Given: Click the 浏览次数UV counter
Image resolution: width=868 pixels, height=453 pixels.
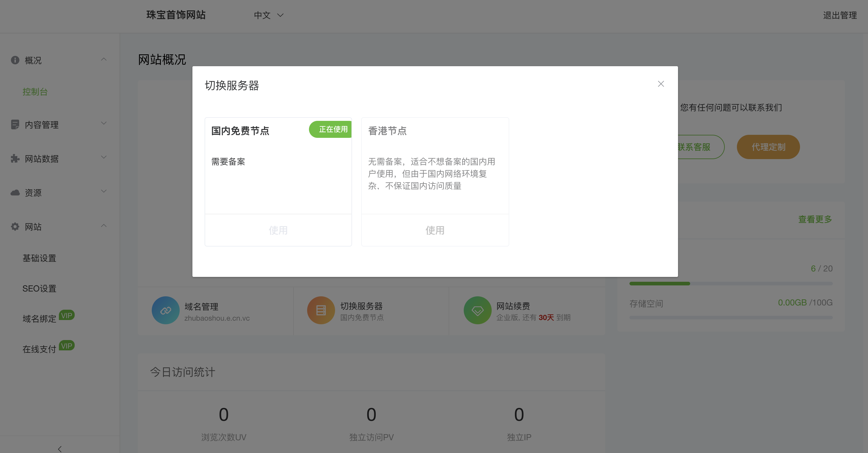Looking at the screenshot, I should coord(224,424).
